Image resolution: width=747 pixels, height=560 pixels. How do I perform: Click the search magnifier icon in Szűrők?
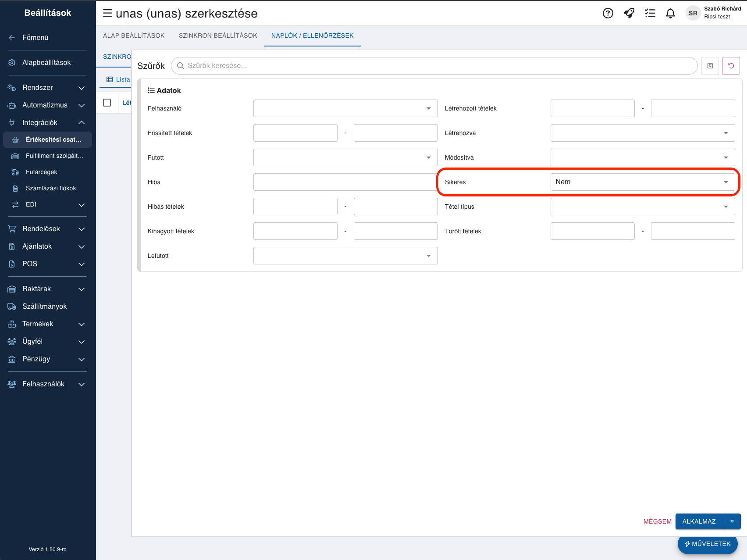pos(180,66)
